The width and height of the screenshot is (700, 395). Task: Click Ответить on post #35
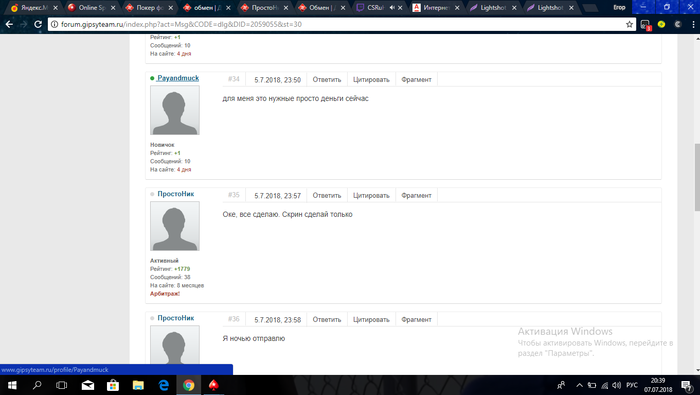point(327,195)
